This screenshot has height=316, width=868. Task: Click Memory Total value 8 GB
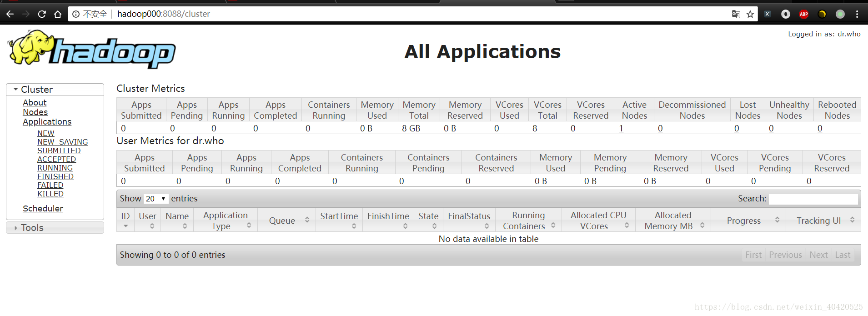pyautogui.click(x=411, y=128)
